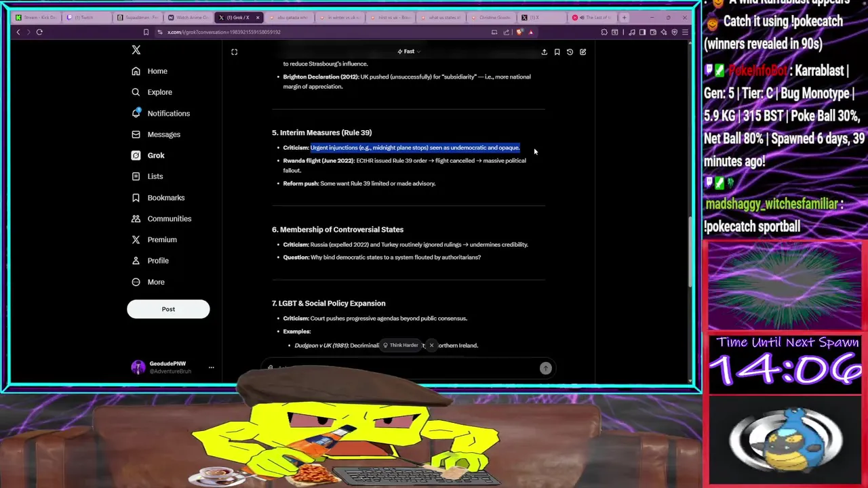This screenshot has height=488, width=868.
Task: Open Grok chat history icon
Action: [570, 52]
